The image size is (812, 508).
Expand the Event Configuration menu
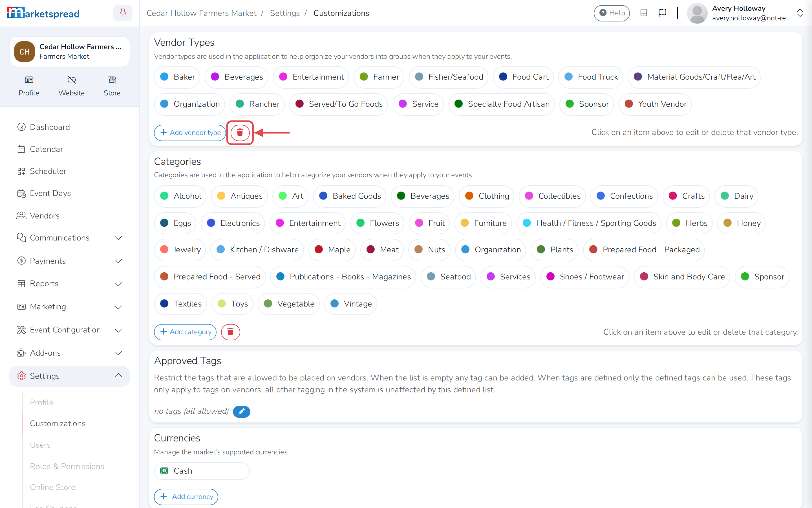pyautogui.click(x=69, y=330)
